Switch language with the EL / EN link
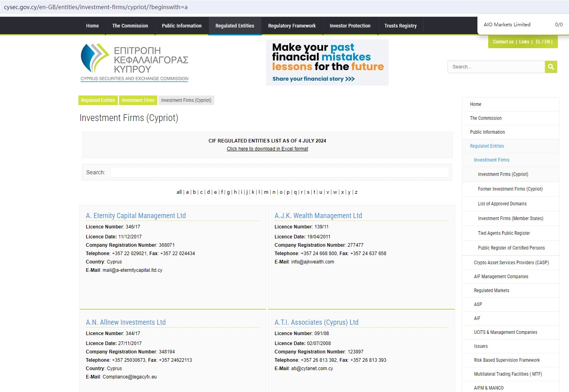This screenshot has height=392, width=569. click(543, 42)
